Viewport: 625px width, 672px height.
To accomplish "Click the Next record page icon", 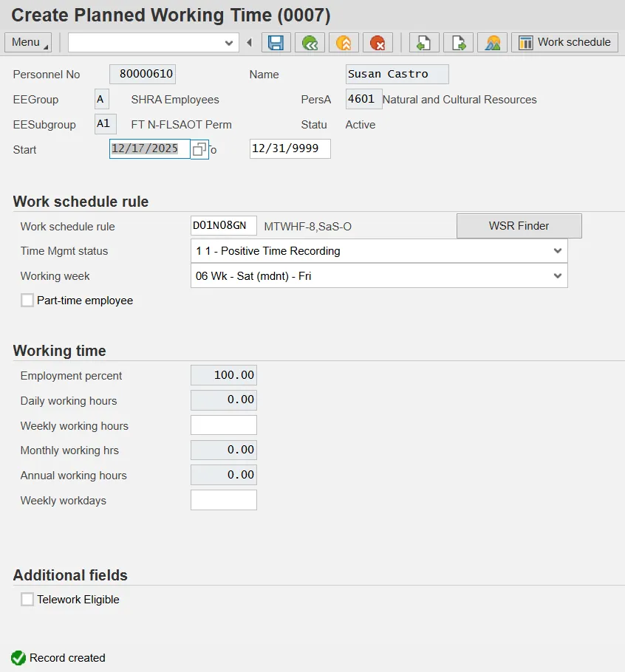I will (x=458, y=43).
